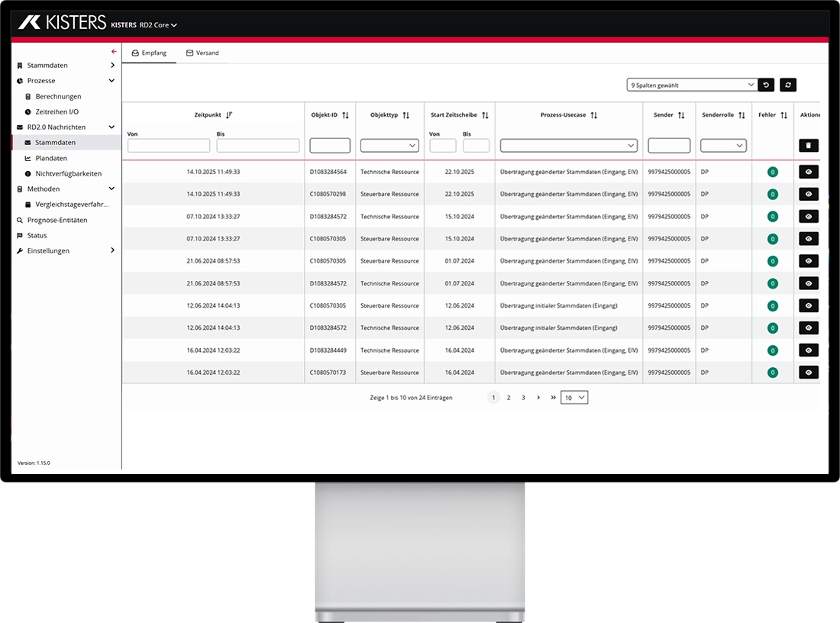Open the '9 Spalten gewählt' dropdown
Viewport: 840px width, 623px height.
(691, 86)
